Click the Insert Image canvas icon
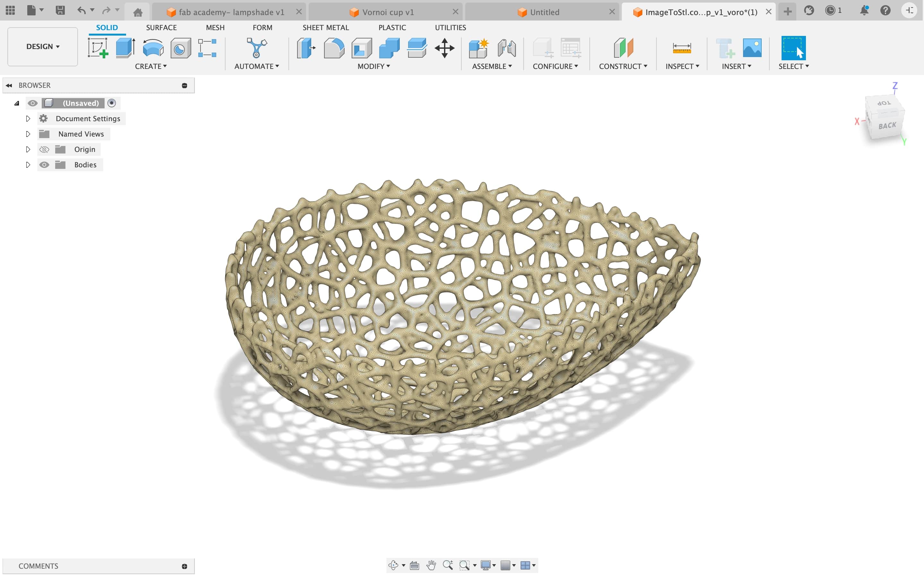This screenshot has width=924, height=577. click(x=752, y=48)
